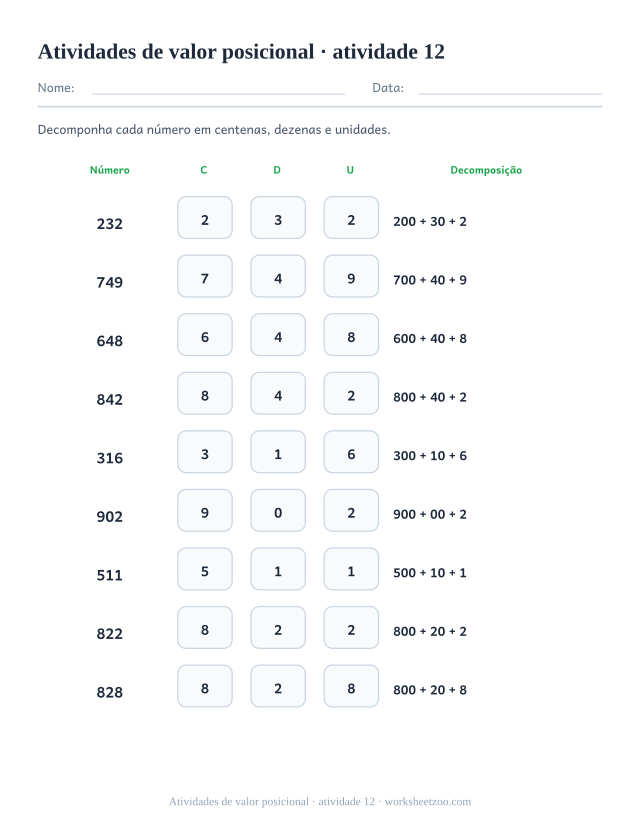Select the tens box for 232
The width and height of the screenshot is (640, 829).
278,218
